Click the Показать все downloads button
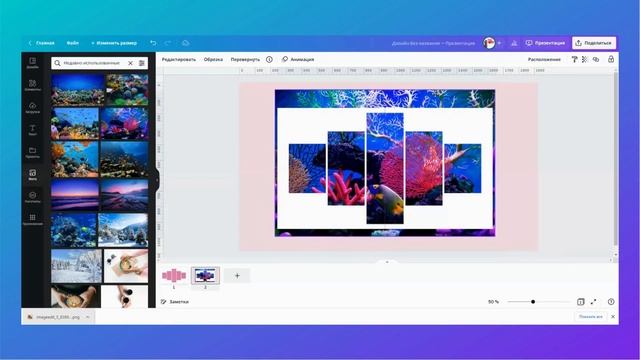Screen dimensions: 640x360 point(591,317)
